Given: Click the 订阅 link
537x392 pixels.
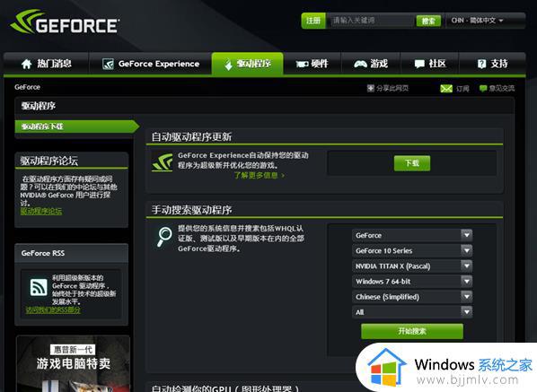Looking at the screenshot, I should pyautogui.click(x=462, y=89).
